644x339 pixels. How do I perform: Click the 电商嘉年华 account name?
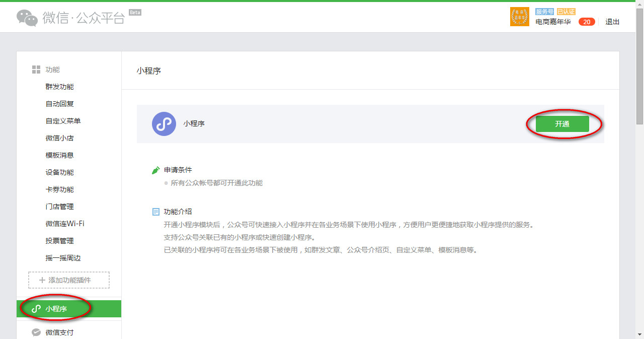(553, 22)
